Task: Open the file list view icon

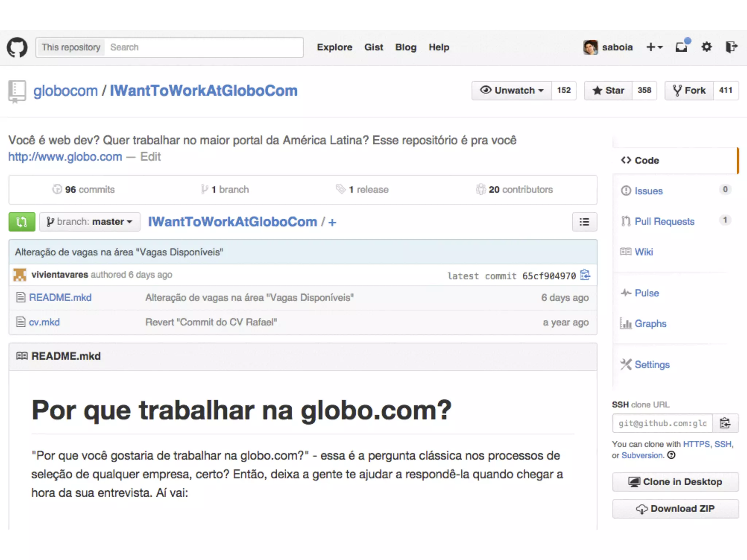Action: [584, 222]
